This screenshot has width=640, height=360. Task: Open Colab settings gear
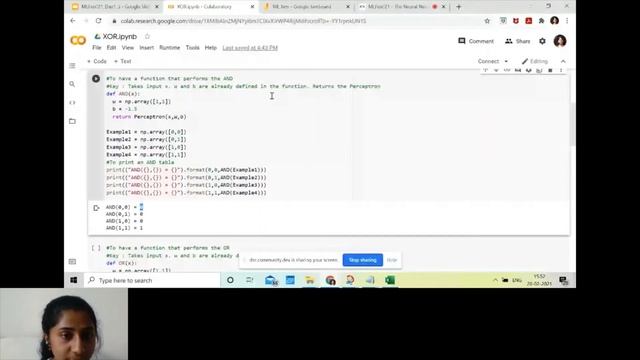click(542, 41)
